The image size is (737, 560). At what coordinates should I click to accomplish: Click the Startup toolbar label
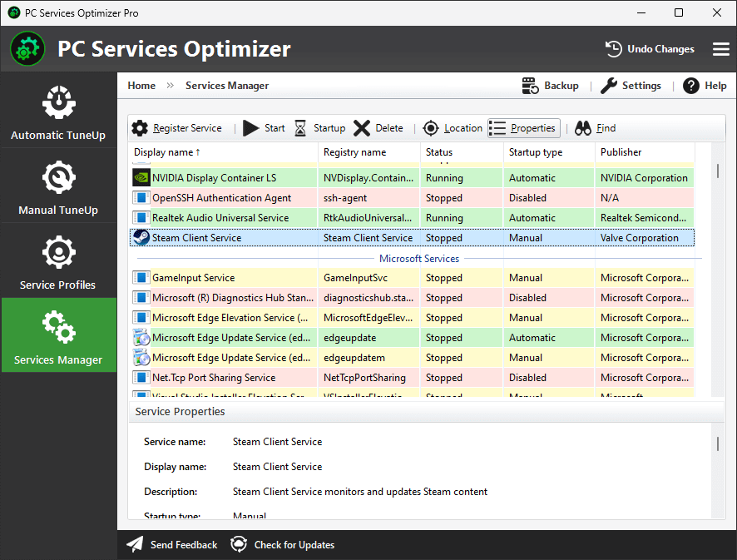(x=329, y=128)
